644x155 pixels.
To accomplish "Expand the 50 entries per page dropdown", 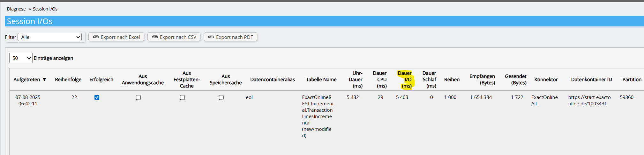I will [21, 58].
